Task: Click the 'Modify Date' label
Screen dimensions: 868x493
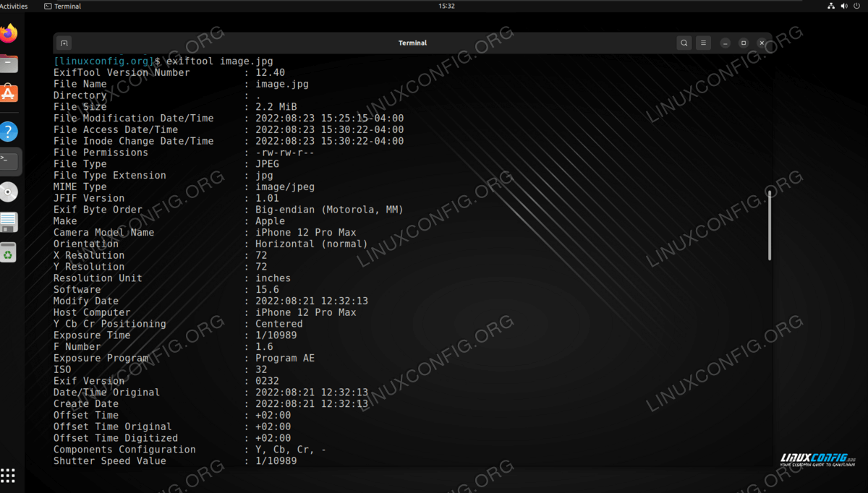Action: [x=86, y=301]
